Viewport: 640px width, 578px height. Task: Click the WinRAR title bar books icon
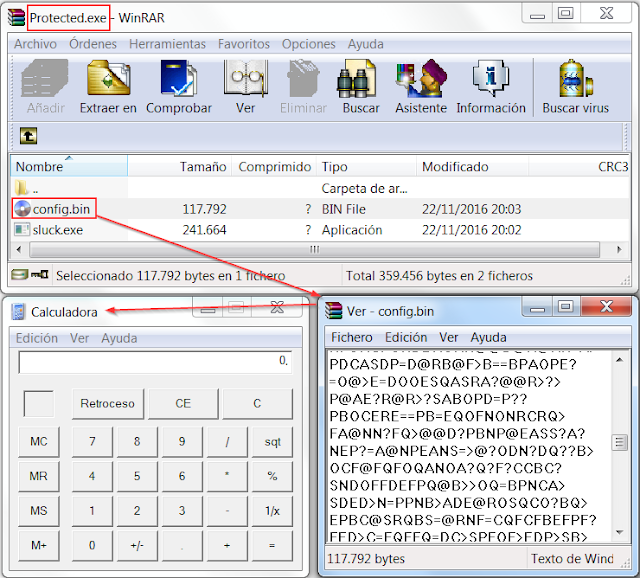pos(16,18)
